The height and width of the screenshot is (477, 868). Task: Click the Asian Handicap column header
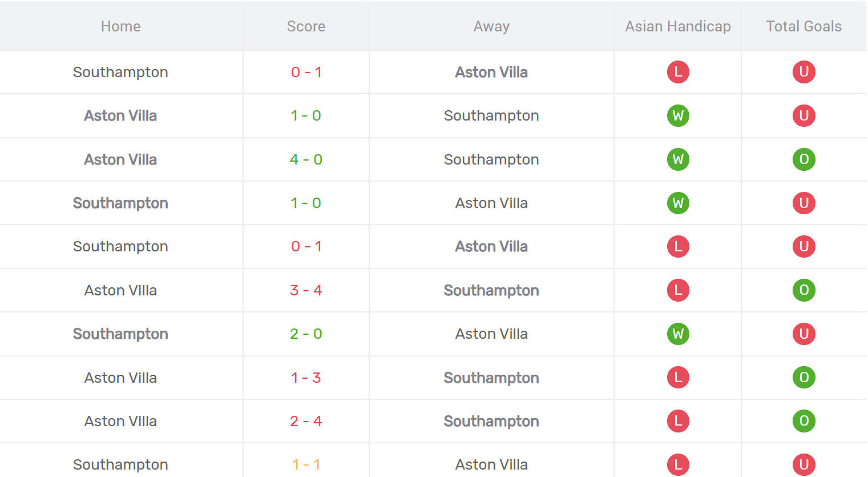point(678,26)
